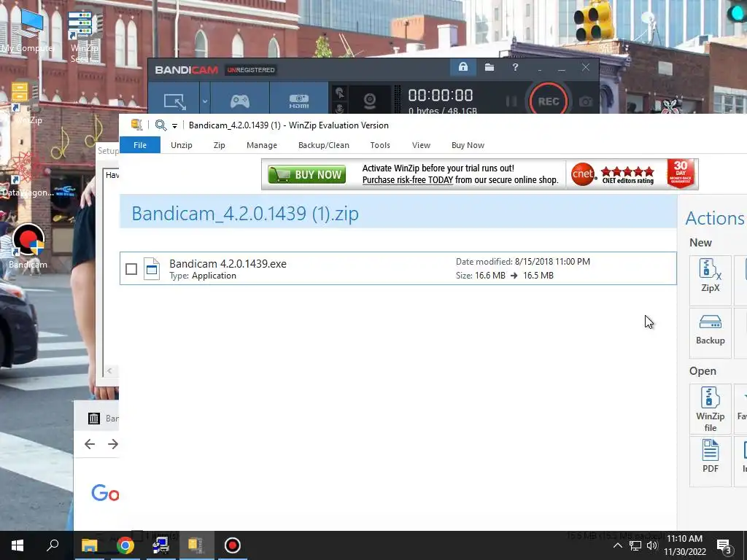Take a screenshot with Bandicam camera icon
Image resolution: width=747 pixels, height=560 pixels.
[x=586, y=101]
